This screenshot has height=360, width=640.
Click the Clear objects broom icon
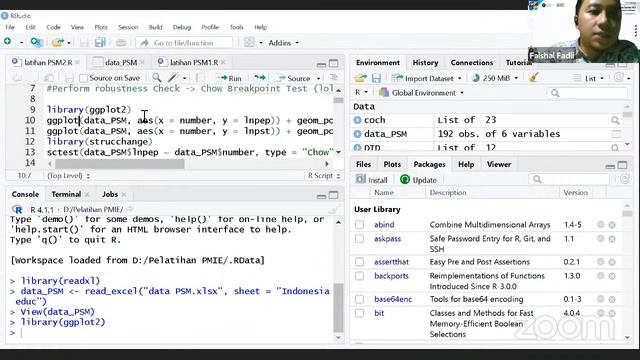pyautogui.click(x=533, y=78)
